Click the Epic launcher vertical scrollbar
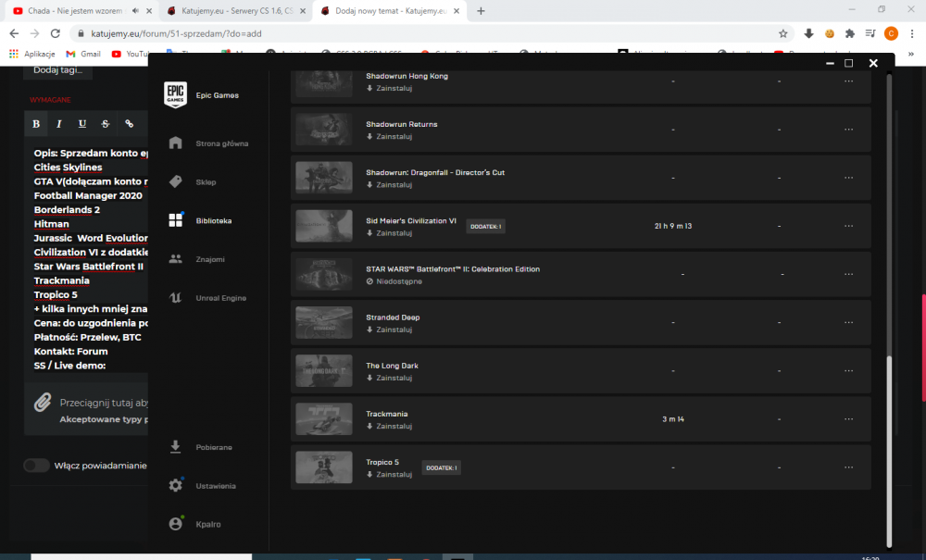The image size is (926, 560). [889, 452]
